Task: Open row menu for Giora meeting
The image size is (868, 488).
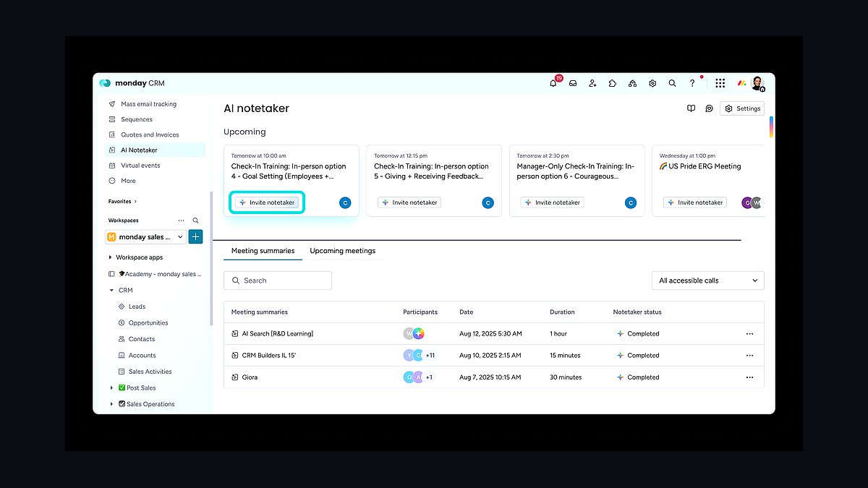Action: (749, 377)
